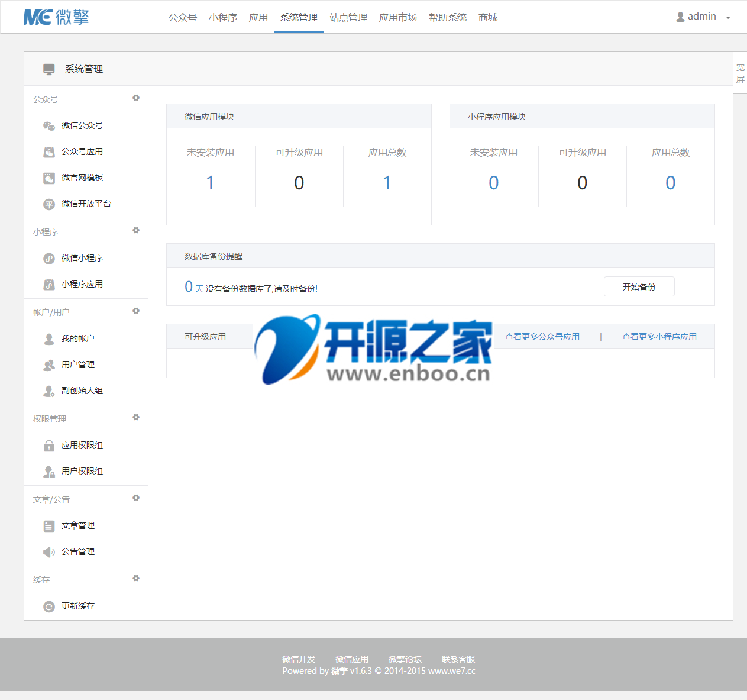Open 微信公众号 in the sidebar
Image resolution: width=747 pixels, height=700 pixels.
pos(82,125)
